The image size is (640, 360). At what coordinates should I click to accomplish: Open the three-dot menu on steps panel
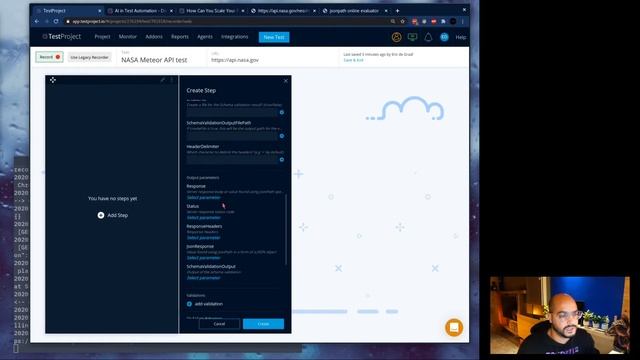click(172, 80)
